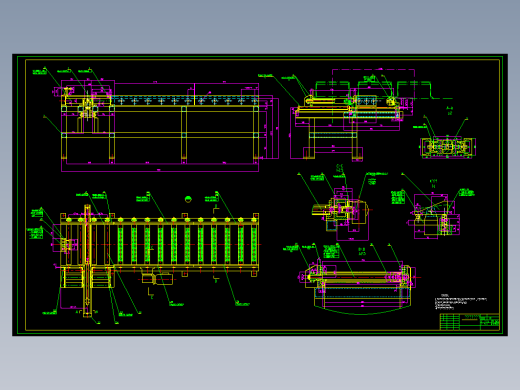Select the triangular bracket detail view
This screenshot has height=390, width=520.
(433, 217)
